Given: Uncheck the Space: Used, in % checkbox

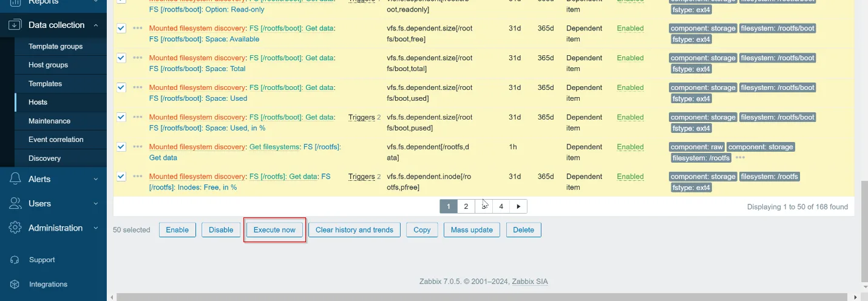Looking at the screenshot, I should pyautogui.click(x=121, y=117).
